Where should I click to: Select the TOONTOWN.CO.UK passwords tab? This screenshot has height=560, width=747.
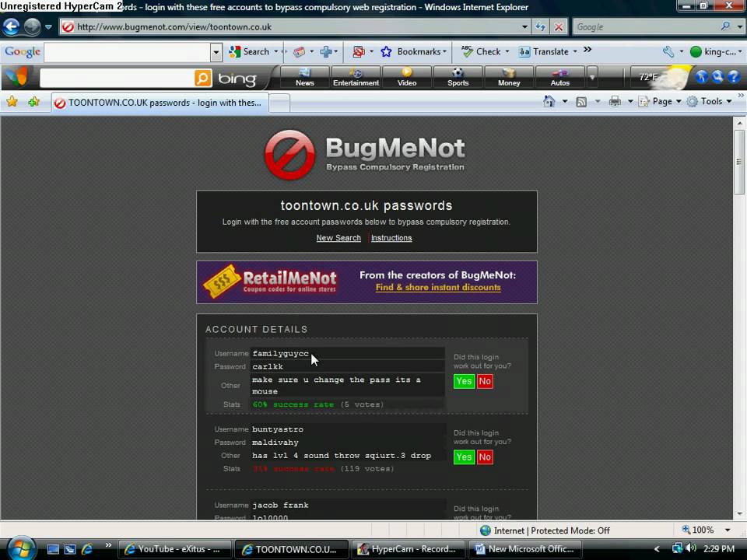[x=160, y=103]
